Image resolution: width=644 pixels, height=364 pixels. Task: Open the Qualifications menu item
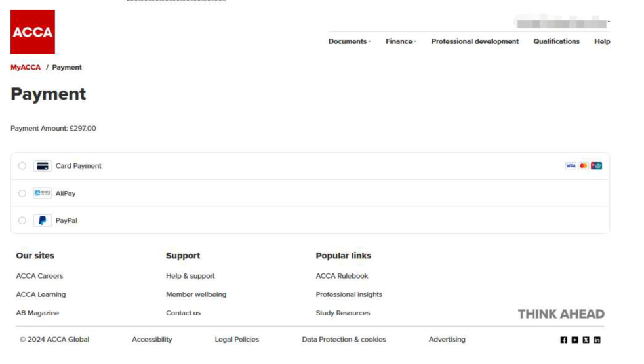pos(556,41)
